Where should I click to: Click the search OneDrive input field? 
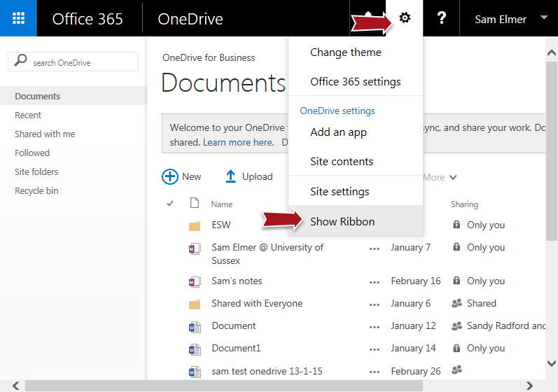coord(73,62)
